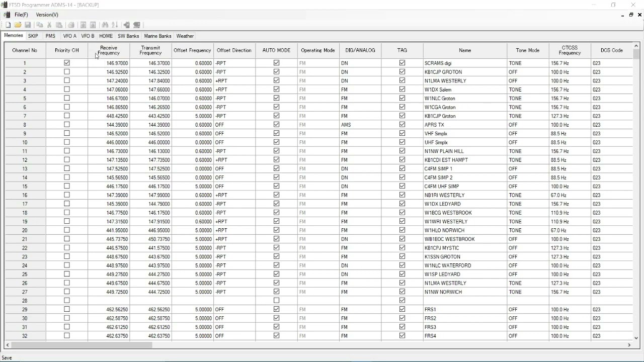Click the Cut scissors toolbar icon
The width and height of the screenshot is (644, 362).
click(49, 25)
